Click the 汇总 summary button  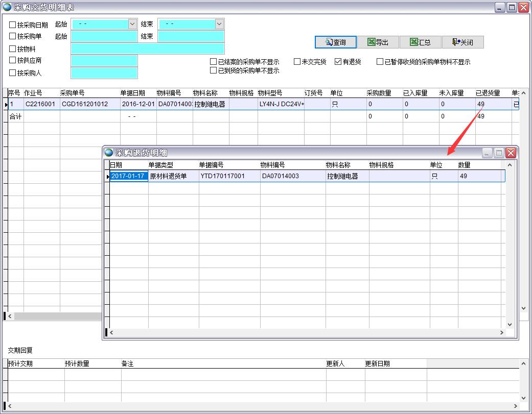pos(420,42)
